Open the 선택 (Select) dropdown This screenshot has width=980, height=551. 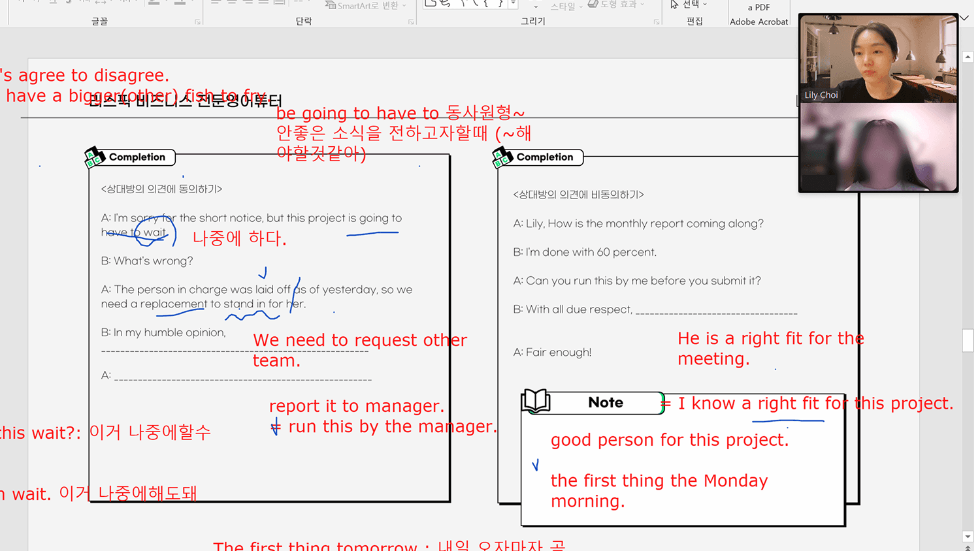click(690, 5)
